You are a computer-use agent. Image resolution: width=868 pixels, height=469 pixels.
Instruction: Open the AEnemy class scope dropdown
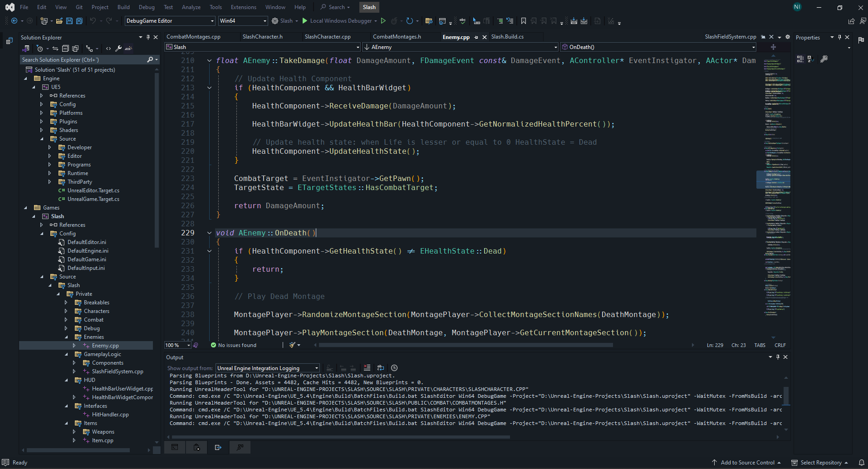[460, 47]
